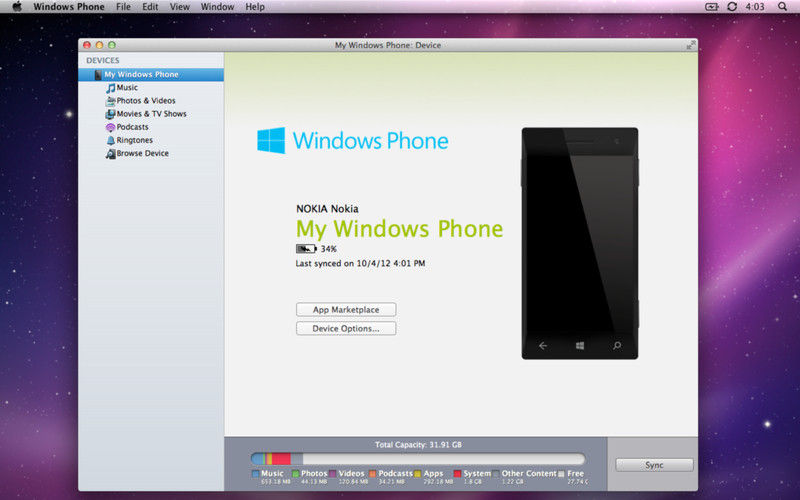This screenshot has width=800, height=500.
Task: Click the NOKIA Nokia model text
Action: coord(327,209)
